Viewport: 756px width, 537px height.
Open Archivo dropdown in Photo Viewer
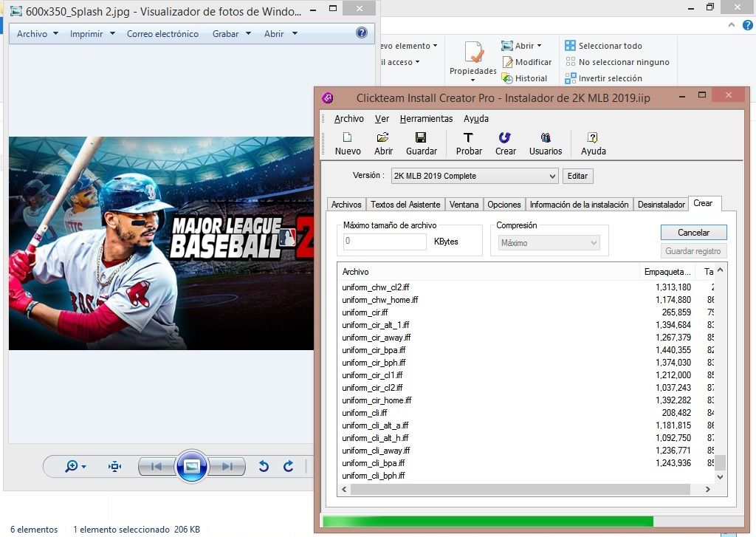(37, 34)
